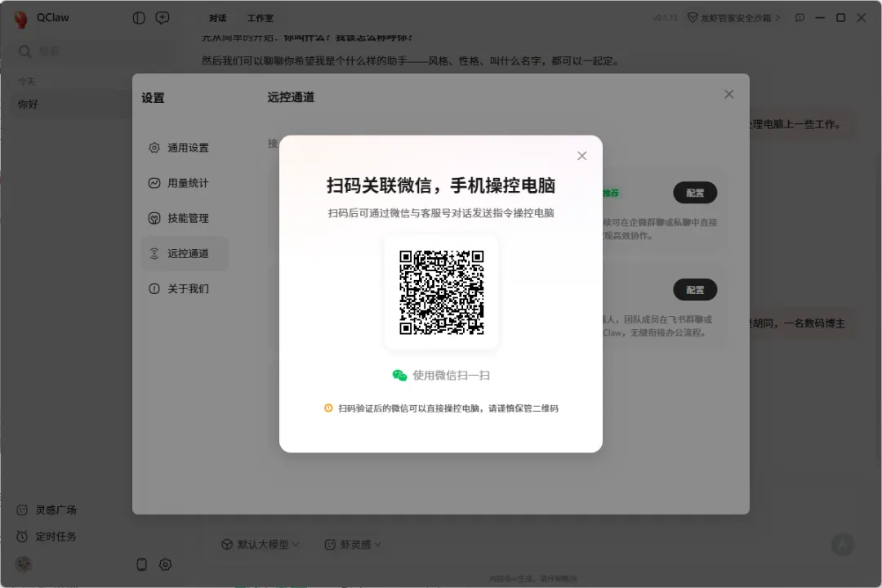Open the 你好 conversation
The width and height of the screenshot is (882, 588).
tap(70, 104)
